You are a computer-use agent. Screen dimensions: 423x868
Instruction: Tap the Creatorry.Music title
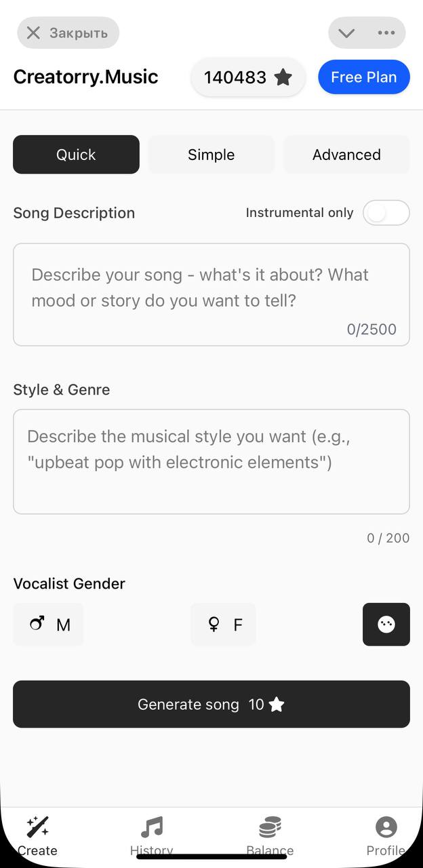(x=86, y=77)
